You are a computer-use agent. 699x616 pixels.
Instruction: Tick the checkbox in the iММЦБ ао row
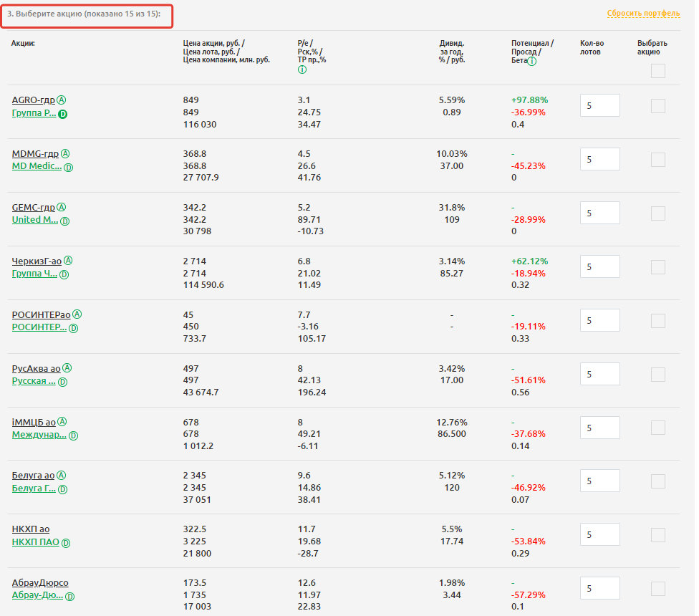pos(657,428)
